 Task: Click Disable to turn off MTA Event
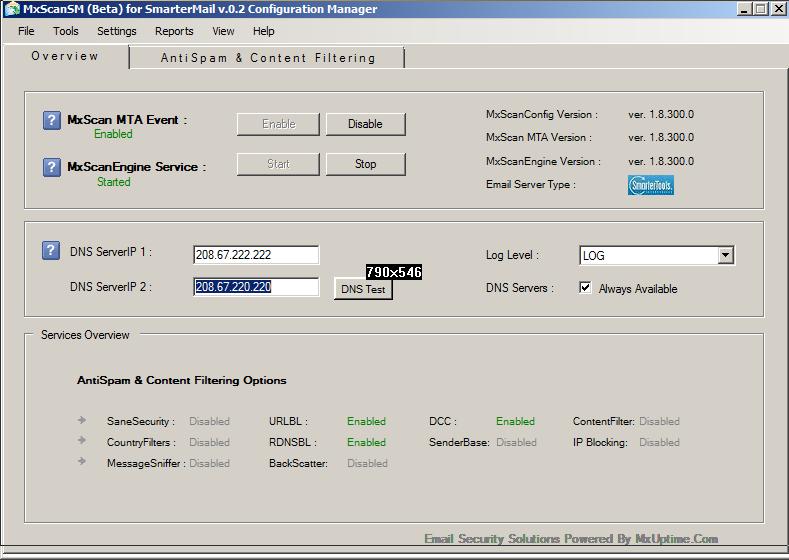coord(365,124)
